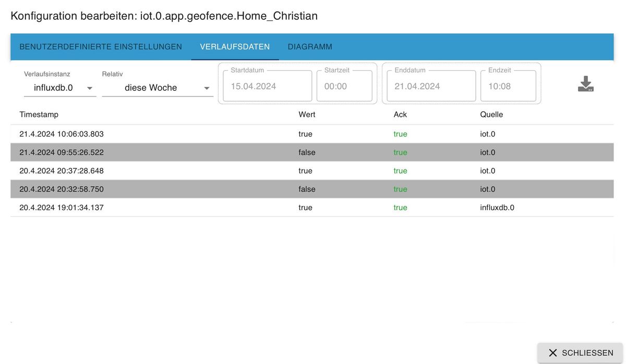This screenshot has width=626, height=364.
Task: Select row 21.4.2024 09:55:26.522
Action: [312, 152]
